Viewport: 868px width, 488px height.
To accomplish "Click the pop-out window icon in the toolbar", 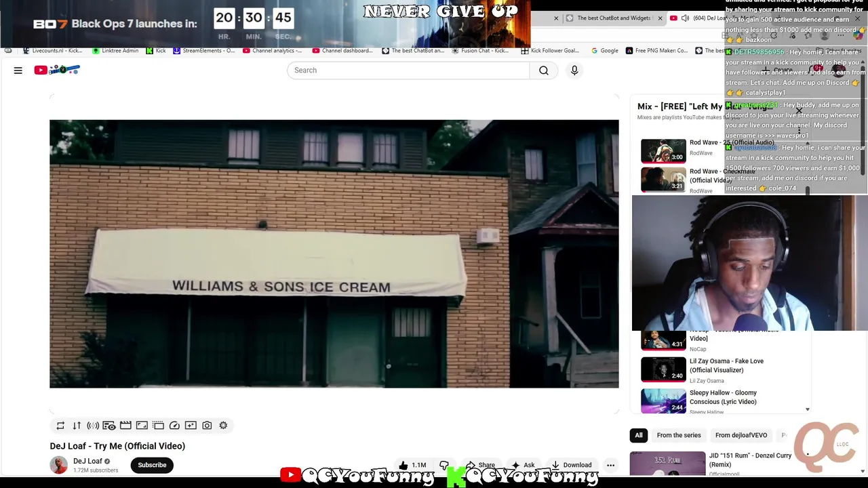I will [158, 426].
